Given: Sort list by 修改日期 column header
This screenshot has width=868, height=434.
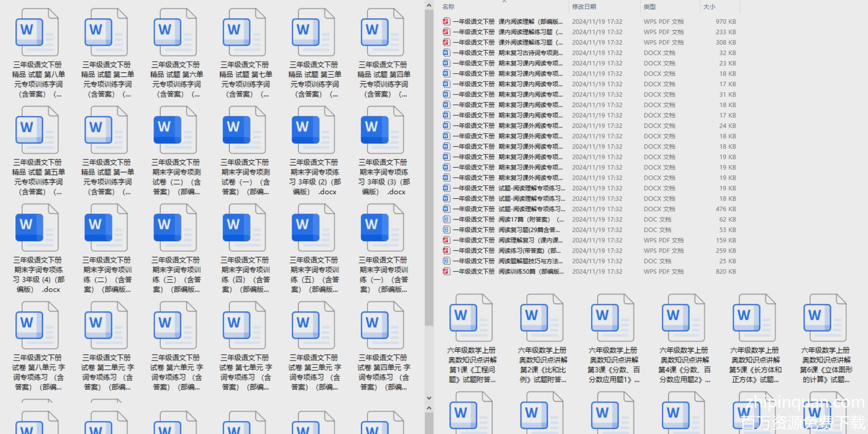Looking at the screenshot, I should [584, 7].
